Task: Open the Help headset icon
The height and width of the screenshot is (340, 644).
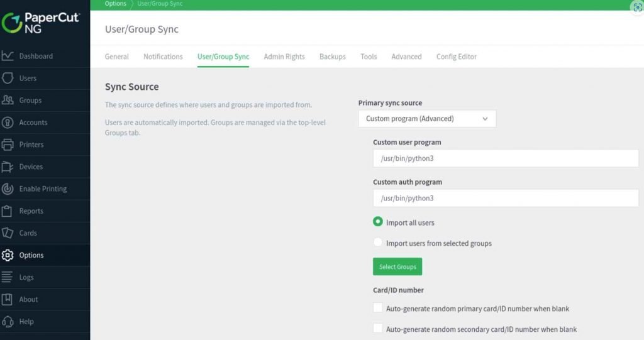Action: (8, 322)
